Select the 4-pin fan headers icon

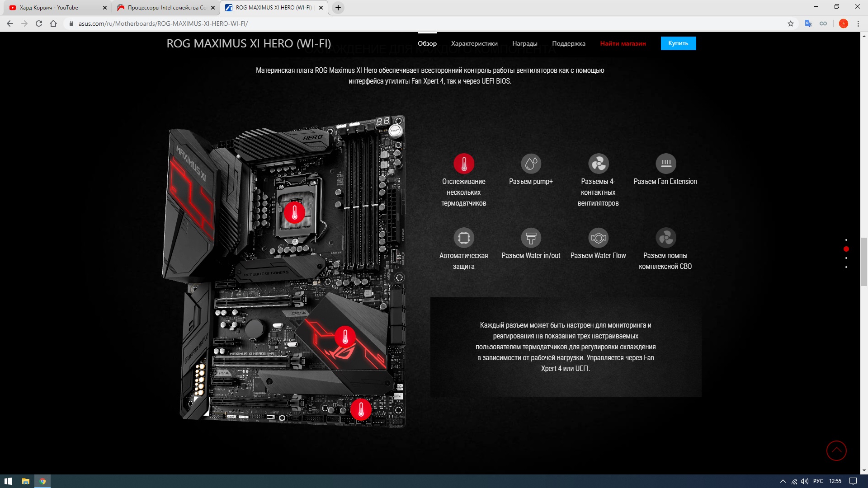[x=598, y=164]
